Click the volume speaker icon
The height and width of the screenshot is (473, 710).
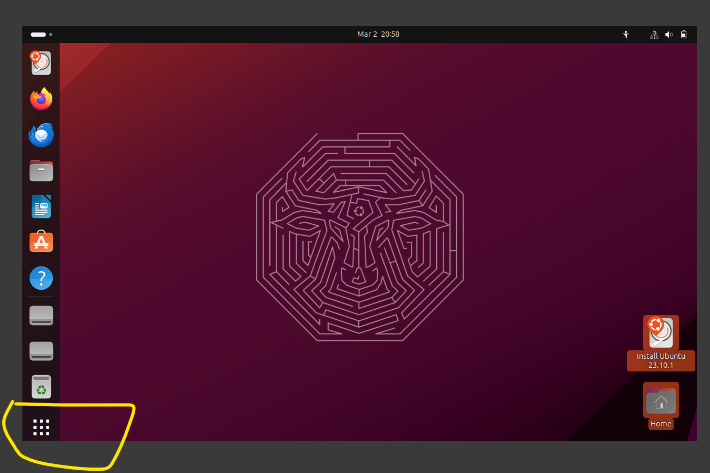(x=669, y=34)
